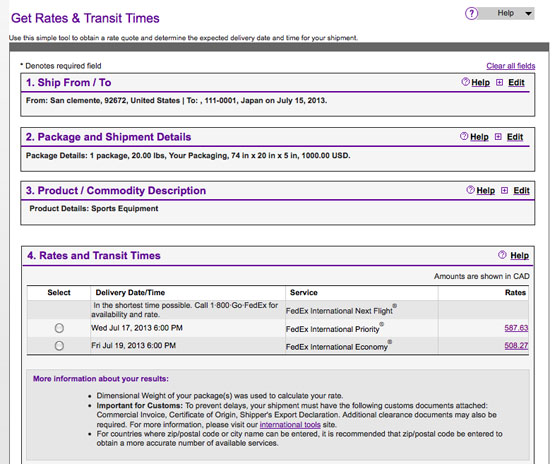
Task: Click the Get Rates & Transit Times heading
Action: (x=85, y=18)
